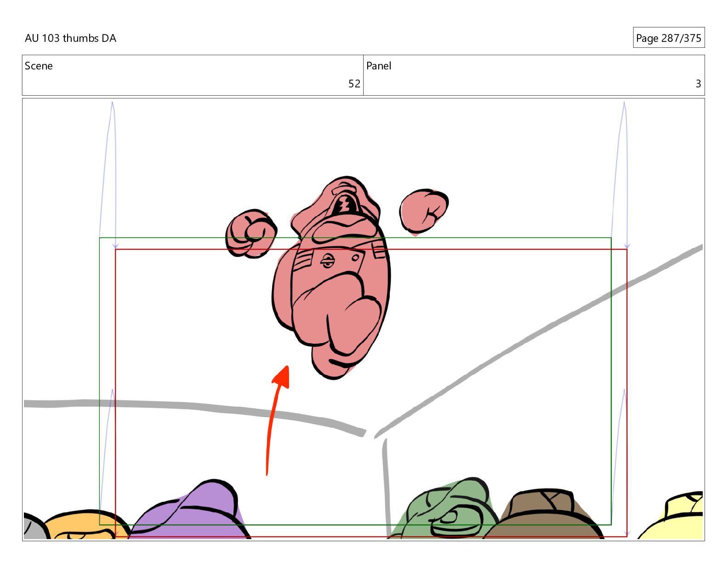Click the AU 103 thumbs DA title

[x=70, y=38]
